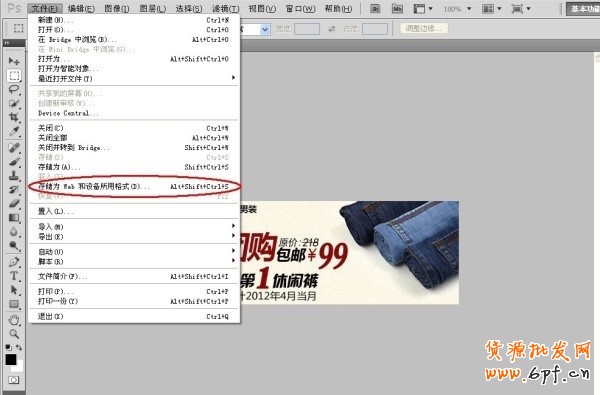Select the Hand tool
This screenshot has height=395, width=600.
[14, 320]
